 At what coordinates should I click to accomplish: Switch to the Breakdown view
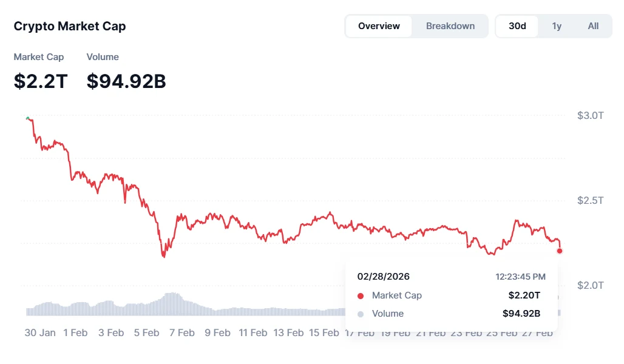tap(450, 25)
